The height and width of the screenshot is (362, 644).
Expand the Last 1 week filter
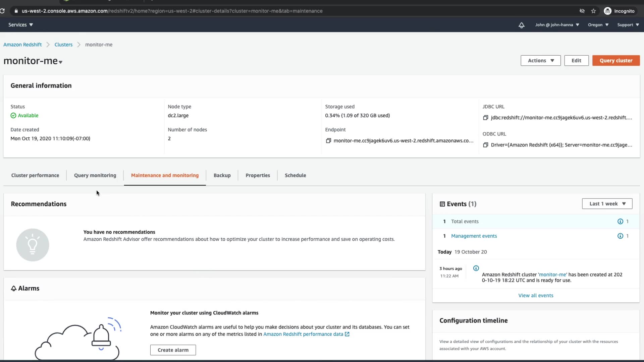(607, 204)
